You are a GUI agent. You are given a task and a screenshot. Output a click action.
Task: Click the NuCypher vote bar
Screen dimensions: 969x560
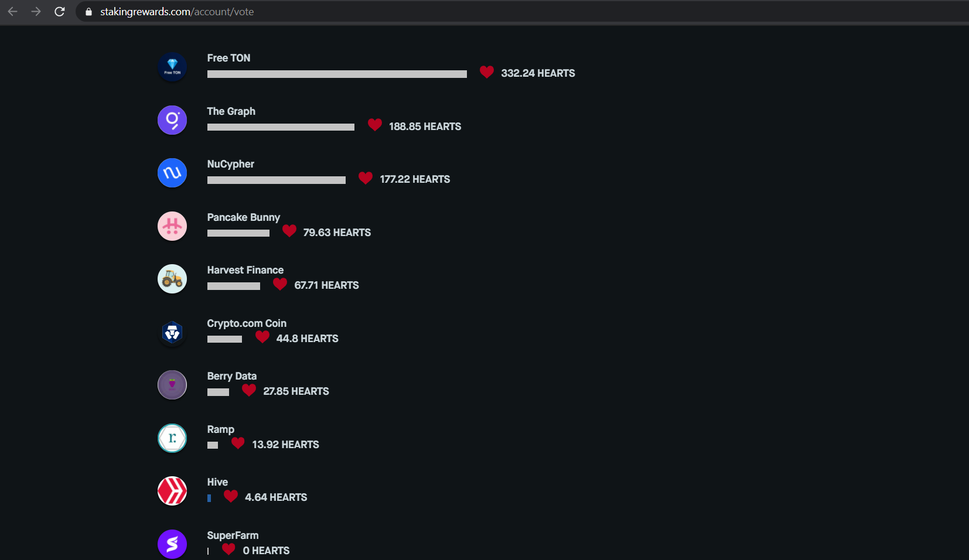pyautogui.click(x=277, y=180)
